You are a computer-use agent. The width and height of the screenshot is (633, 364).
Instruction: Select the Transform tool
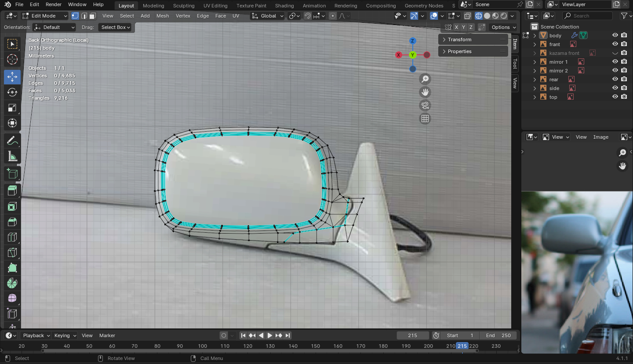12,123
